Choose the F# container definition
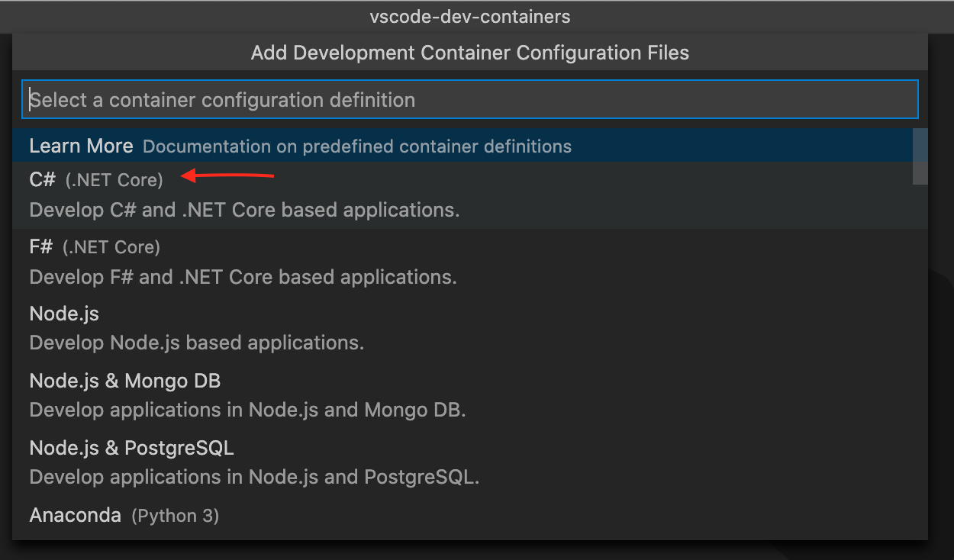The width and height of the screenshot is (954, 560). (x=41, y=247)
